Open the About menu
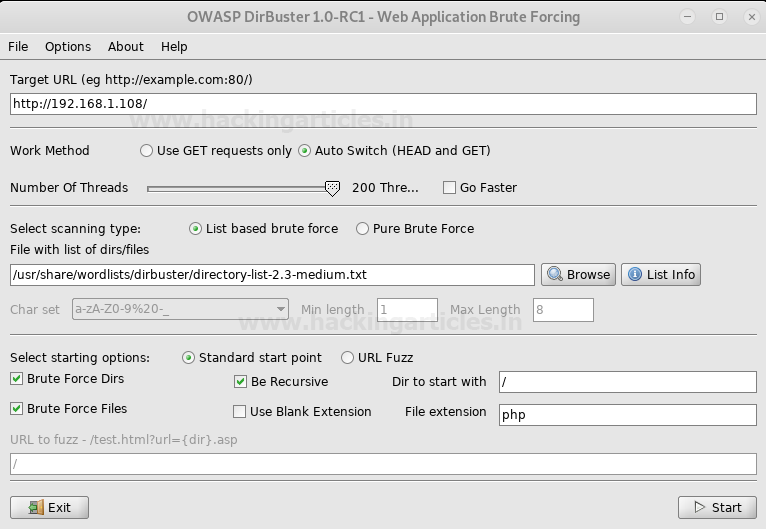 pos(126,47)
